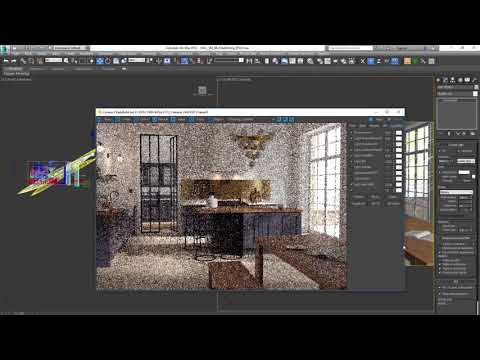Screen dimensions: 480x360
Task: Click the Mirror tool icon
Action: [x=249, y=61]
